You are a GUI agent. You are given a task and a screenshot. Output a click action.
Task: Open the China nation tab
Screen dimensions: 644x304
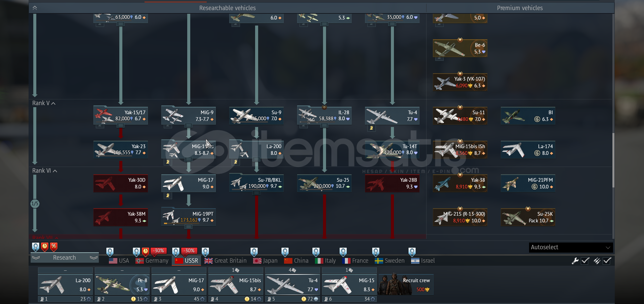pos(296,261)
